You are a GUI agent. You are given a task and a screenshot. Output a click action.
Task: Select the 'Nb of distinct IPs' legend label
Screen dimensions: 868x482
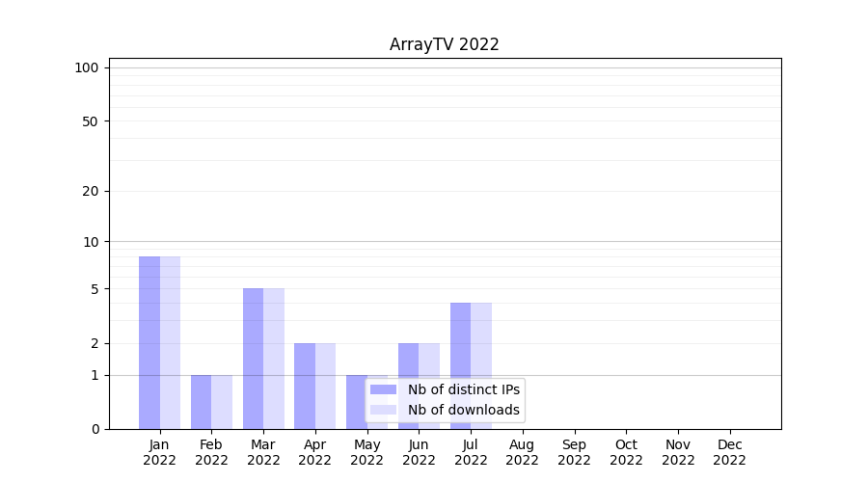(463, 389)
